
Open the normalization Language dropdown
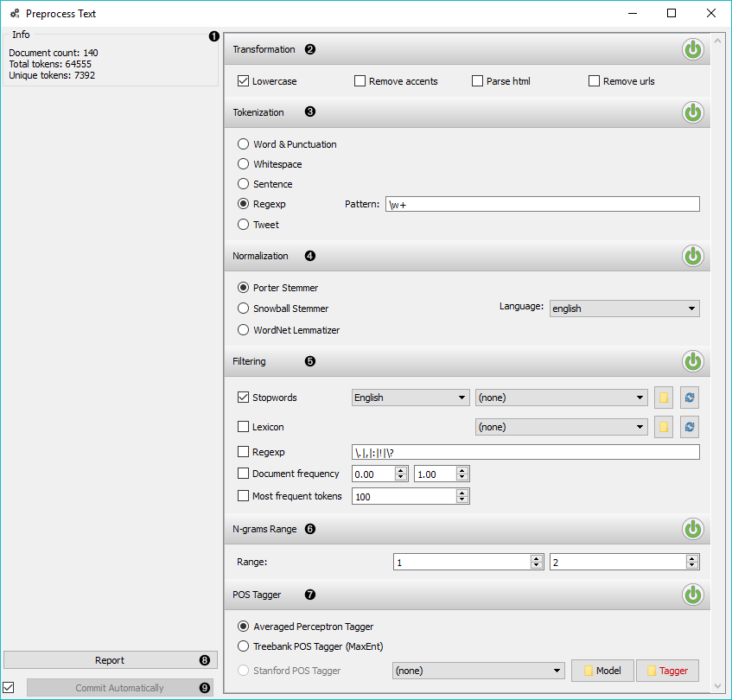point(624,309)
